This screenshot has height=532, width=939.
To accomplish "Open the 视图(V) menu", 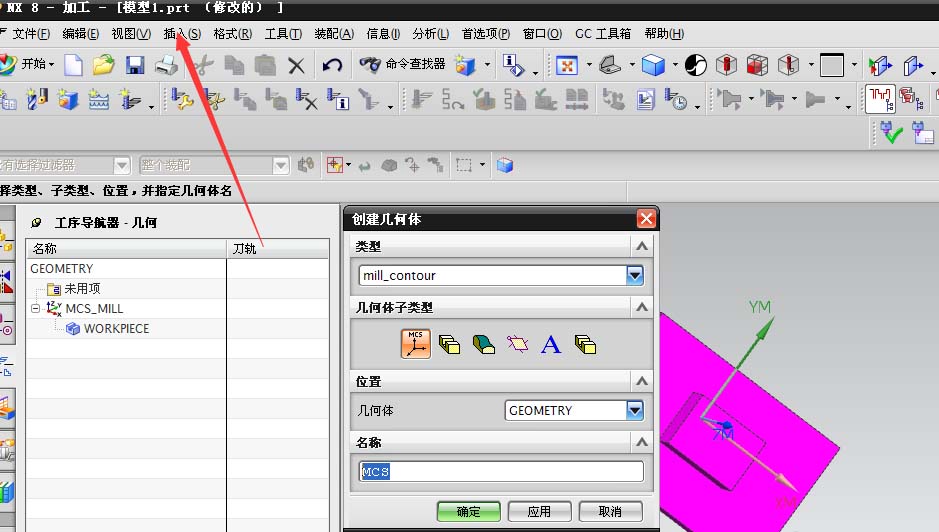I will tap(131, 34).
